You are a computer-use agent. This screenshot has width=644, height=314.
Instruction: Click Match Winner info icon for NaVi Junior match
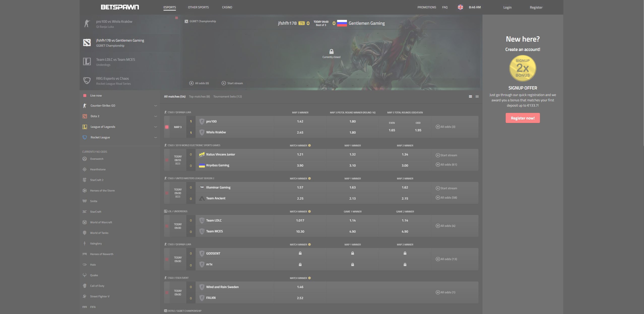309,145
